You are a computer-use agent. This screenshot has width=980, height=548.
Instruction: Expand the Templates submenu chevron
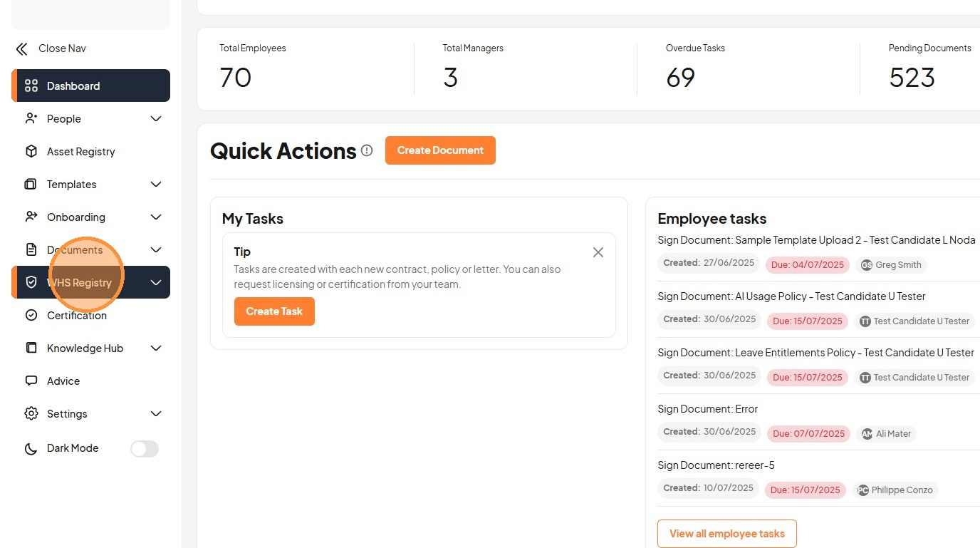pyautogui.click(x=156, y=185)
